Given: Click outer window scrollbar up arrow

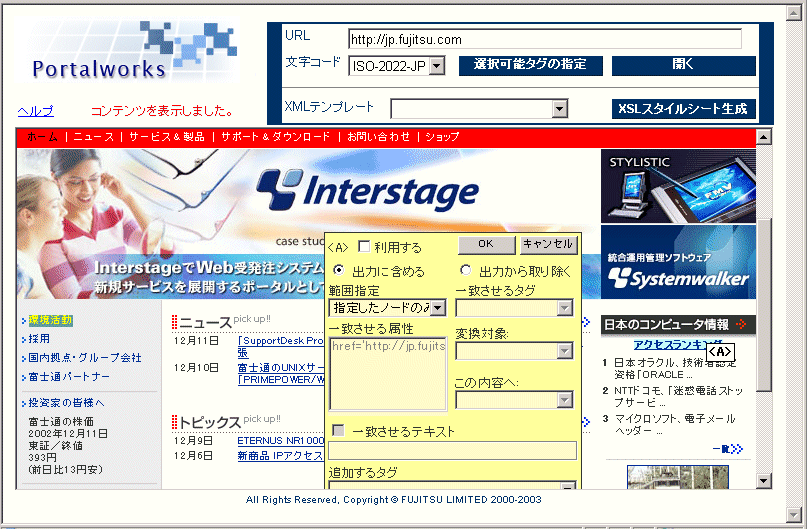Looking at the screenshot, I should coord(794,13).
